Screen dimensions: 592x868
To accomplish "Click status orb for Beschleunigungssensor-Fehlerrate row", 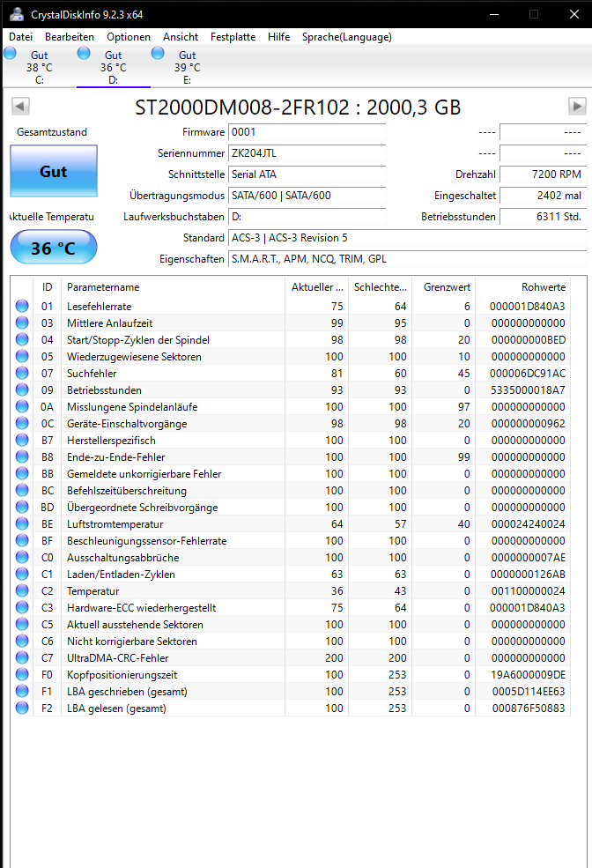I will point(22,540).
